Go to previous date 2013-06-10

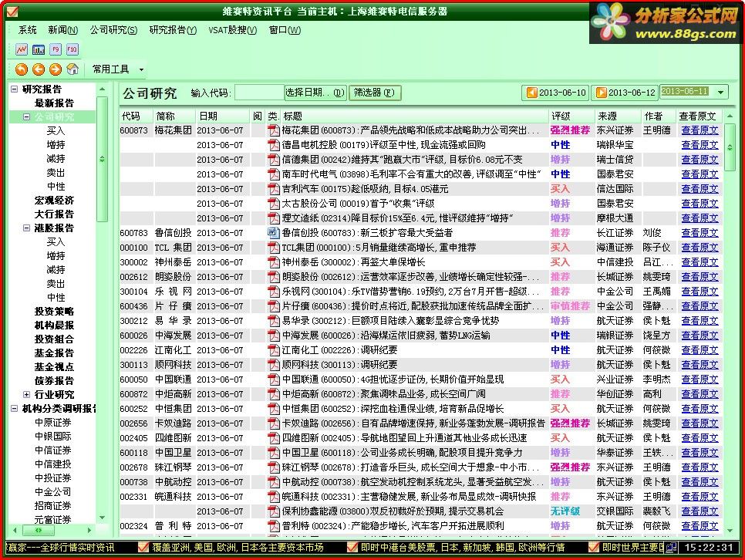(x=555, y=93)
